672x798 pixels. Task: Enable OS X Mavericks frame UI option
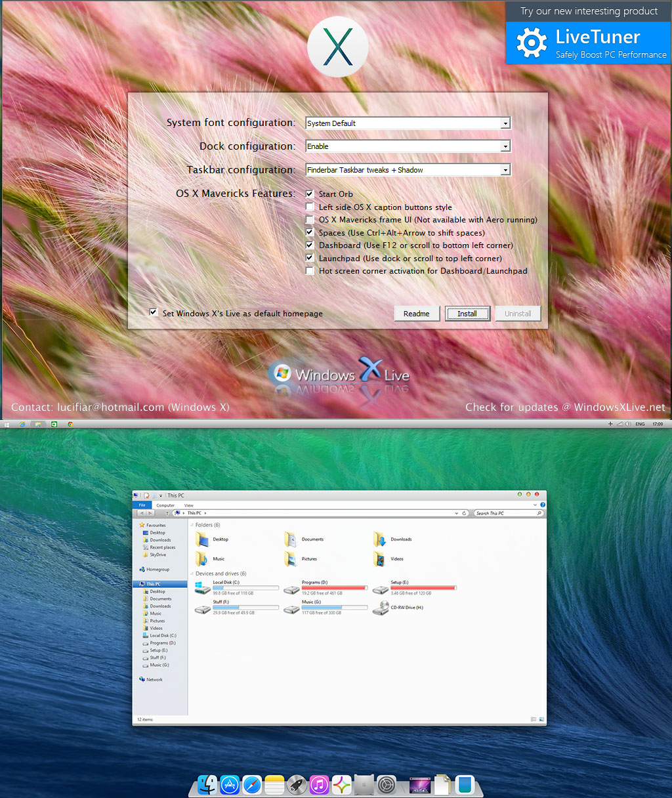coord(309,219)
